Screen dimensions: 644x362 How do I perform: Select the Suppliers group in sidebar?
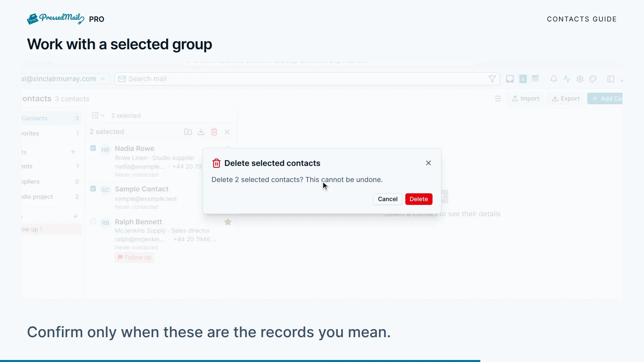pos(51,182)
